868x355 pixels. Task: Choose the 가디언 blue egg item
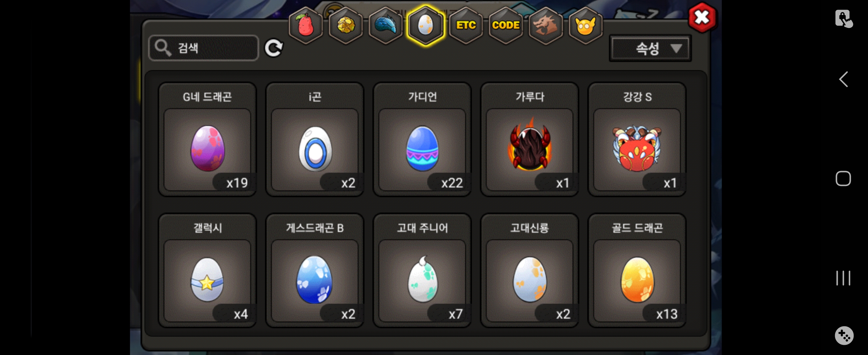click(x=422, y=139)
